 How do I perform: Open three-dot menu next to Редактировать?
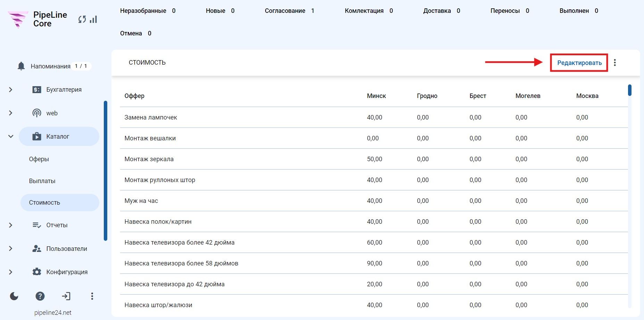click(x=615, y=63)
